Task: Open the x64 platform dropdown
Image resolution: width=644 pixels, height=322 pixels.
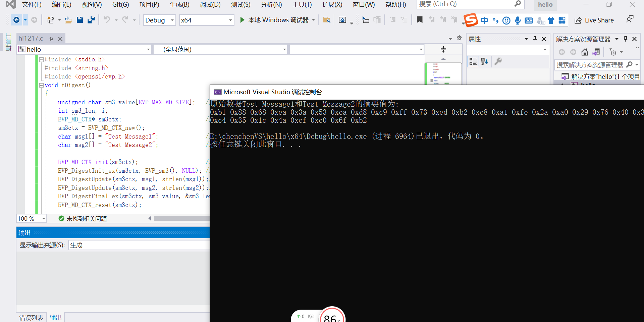Action: (x=206, y=20)
